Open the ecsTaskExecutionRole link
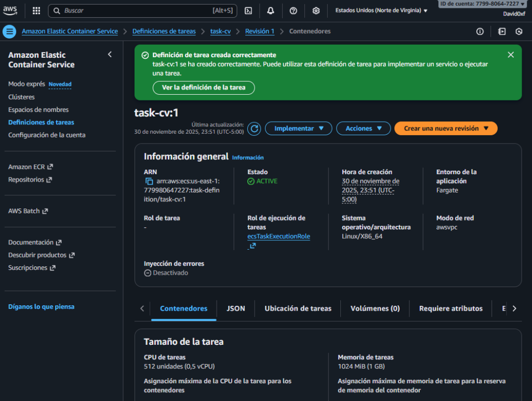Screen dimensions: 532x401 278,236
